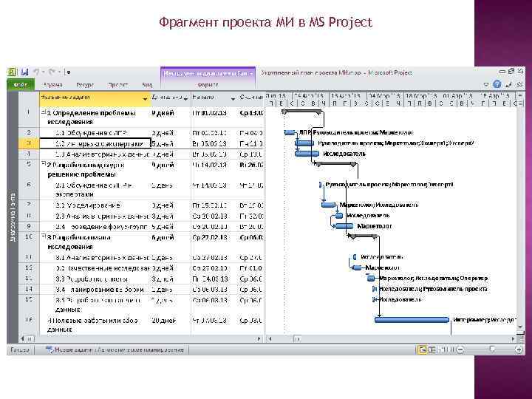Open the Название задачи column filter dropdown

pos(146,99)
